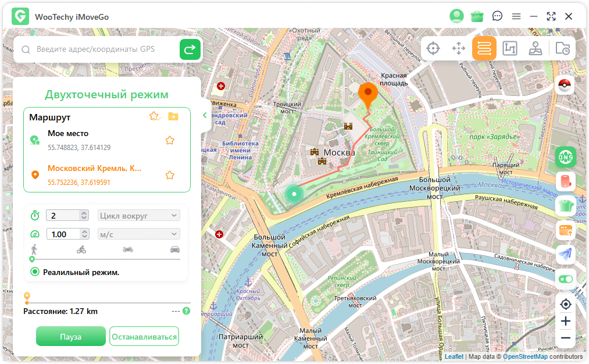Activate the multi-spot route mode icon

(510, 49)
